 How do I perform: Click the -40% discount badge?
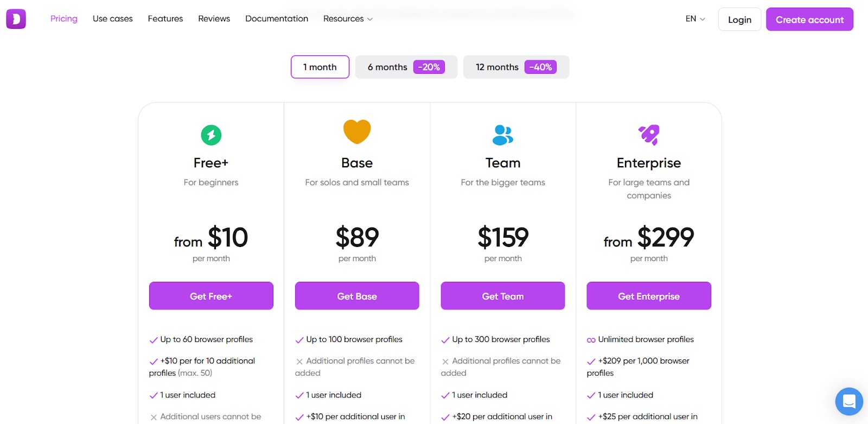541,67
